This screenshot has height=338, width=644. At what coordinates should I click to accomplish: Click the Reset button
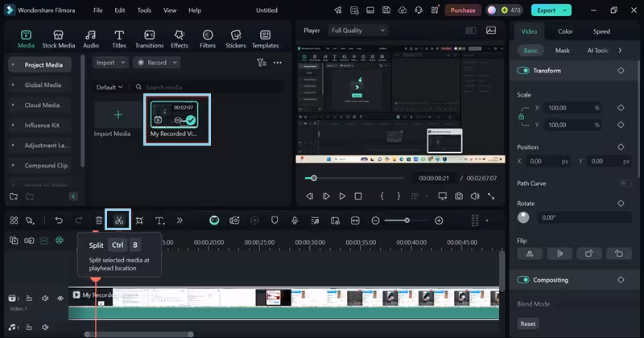[x=528, y=324]
